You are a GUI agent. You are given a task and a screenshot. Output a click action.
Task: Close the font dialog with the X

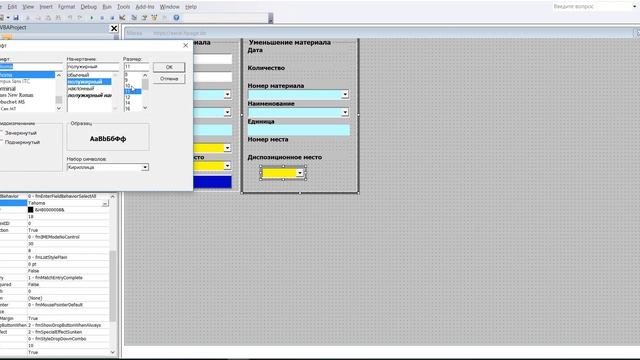[x=186, y=45]
